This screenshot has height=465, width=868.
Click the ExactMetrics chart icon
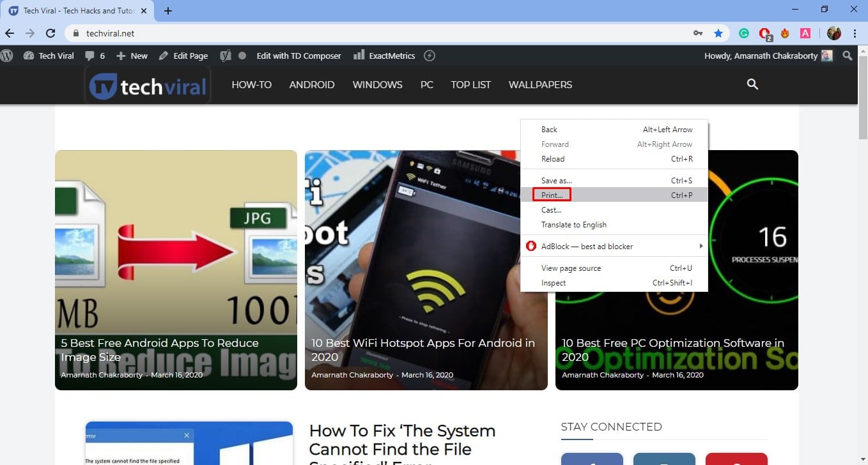pos(359,55)
